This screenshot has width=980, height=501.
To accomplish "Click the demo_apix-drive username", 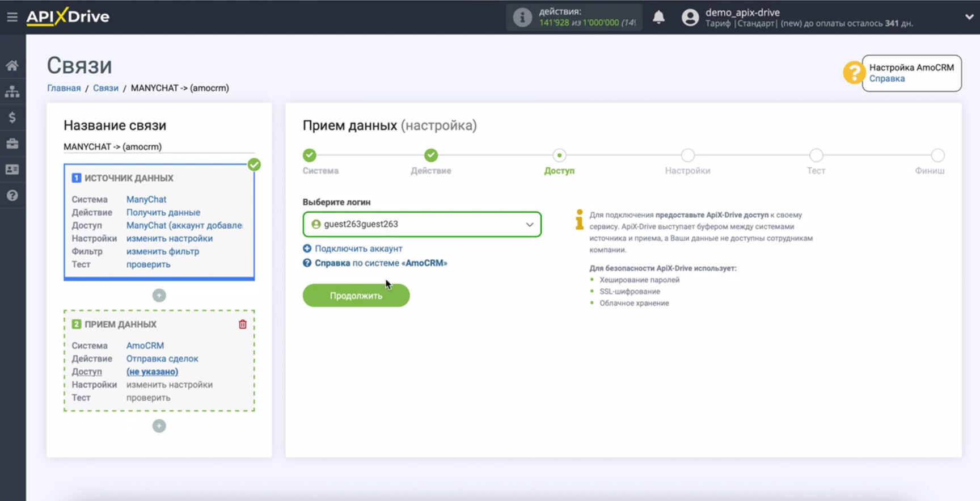I will point(742,12).
